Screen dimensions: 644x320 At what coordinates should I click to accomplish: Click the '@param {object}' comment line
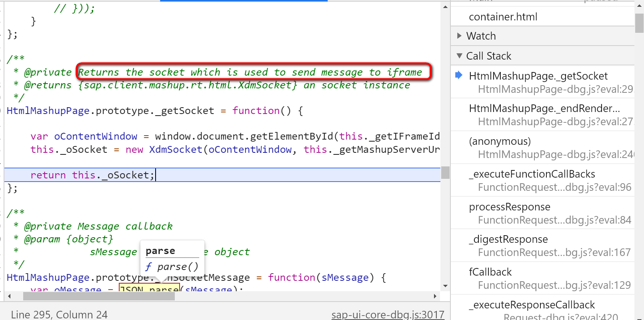pyautogui.click(x=63, y=239)
